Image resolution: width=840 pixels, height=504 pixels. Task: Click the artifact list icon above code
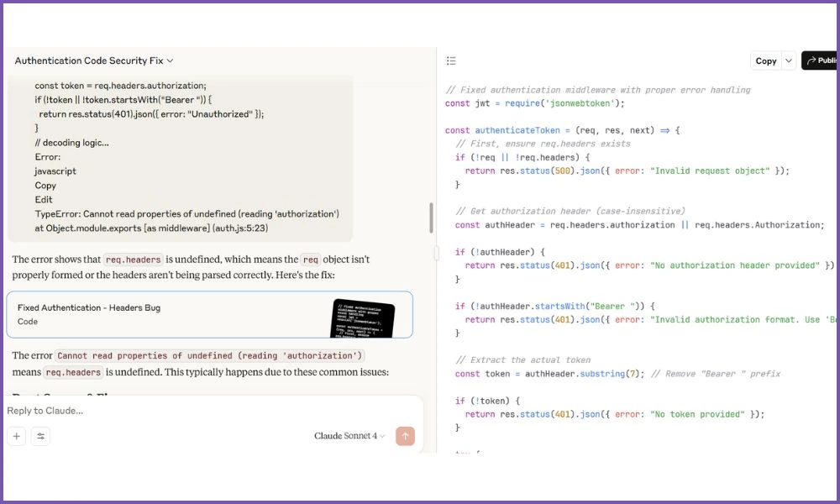(451, 60)
